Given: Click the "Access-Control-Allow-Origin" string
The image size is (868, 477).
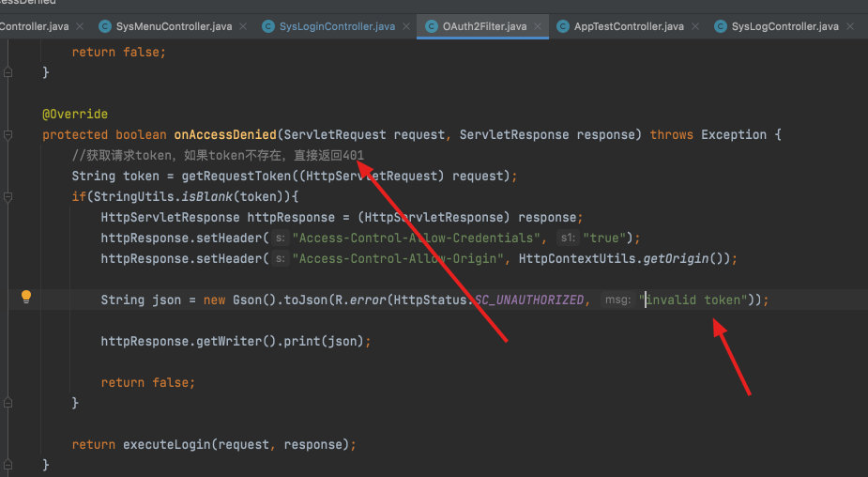Looking at the screenshot, I should pyautogui.click(x=398, y=259).
